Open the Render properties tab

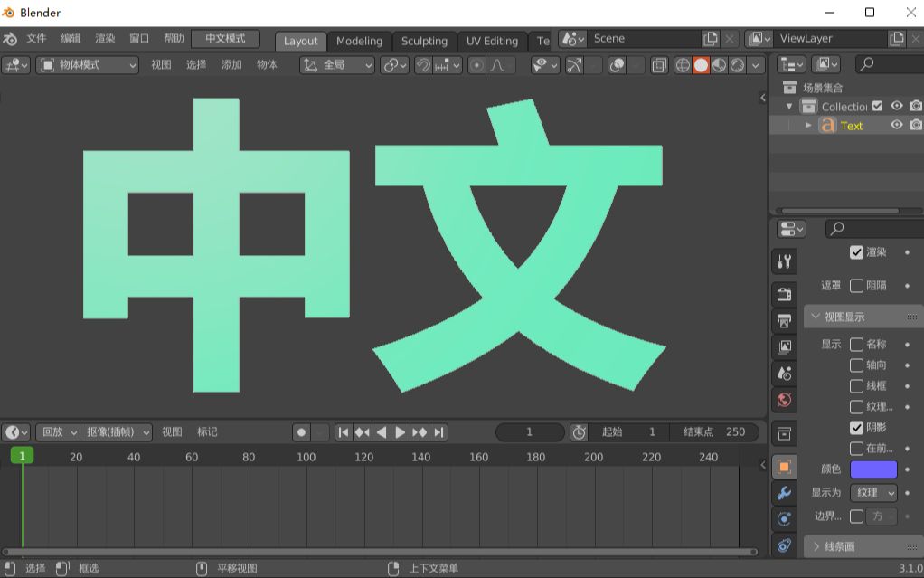pos(783,294)
